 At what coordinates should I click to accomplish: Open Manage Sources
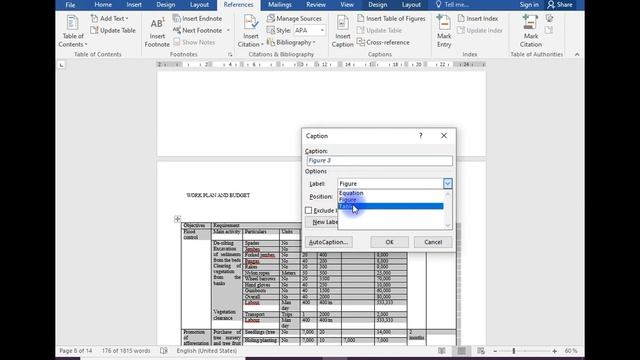294,18
